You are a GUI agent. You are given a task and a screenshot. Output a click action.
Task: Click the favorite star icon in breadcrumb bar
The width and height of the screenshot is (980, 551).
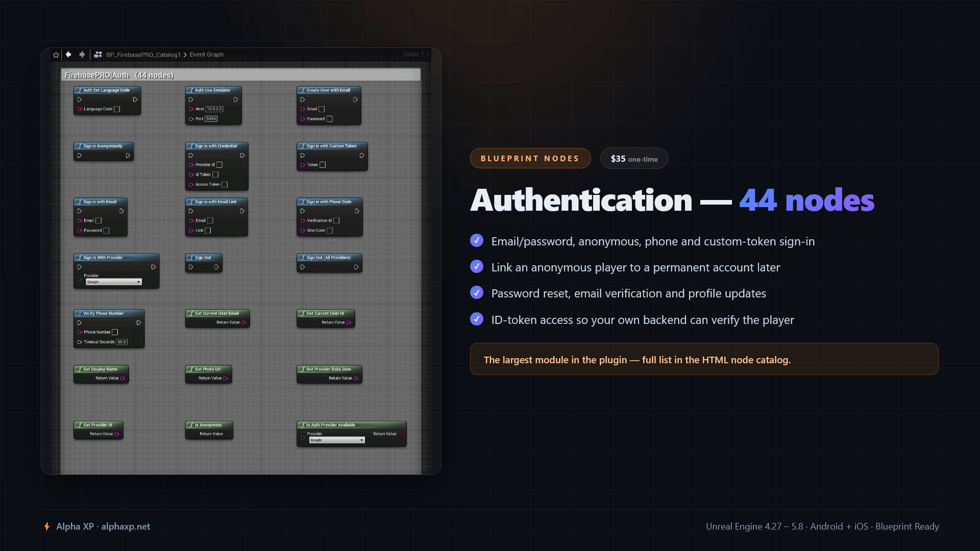coord(56,55)
